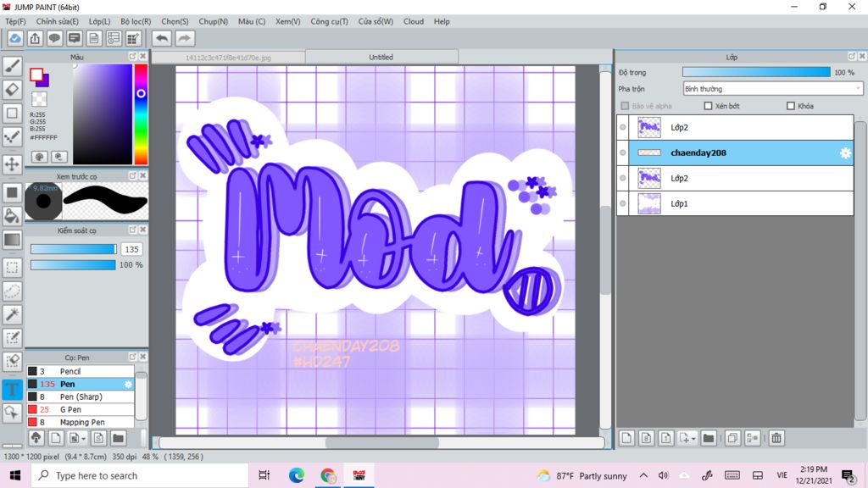Click the speech bubble toolbar icon
The image size is (868, 488).
tap(54, 38)
